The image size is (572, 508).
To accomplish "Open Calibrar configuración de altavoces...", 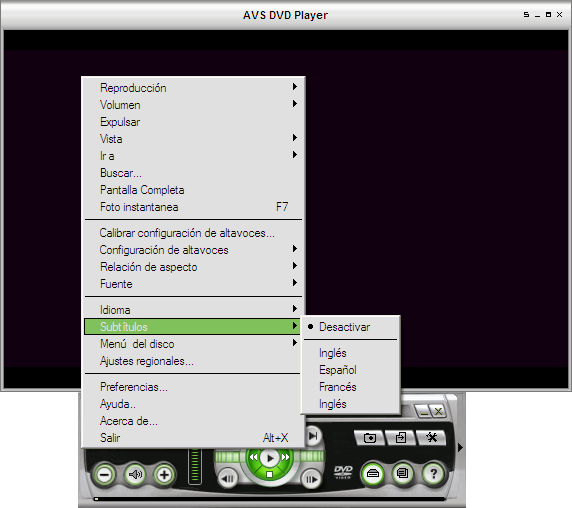I will [193, 233].
